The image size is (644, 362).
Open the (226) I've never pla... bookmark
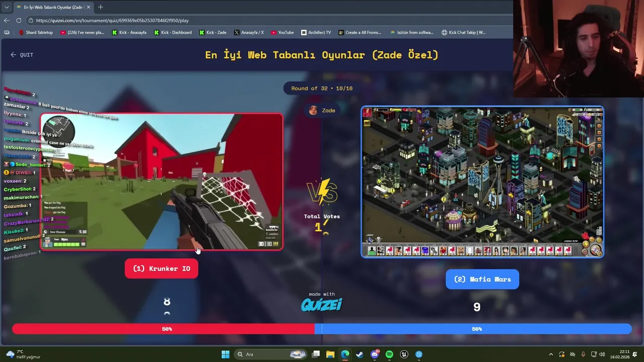[82, 32]
